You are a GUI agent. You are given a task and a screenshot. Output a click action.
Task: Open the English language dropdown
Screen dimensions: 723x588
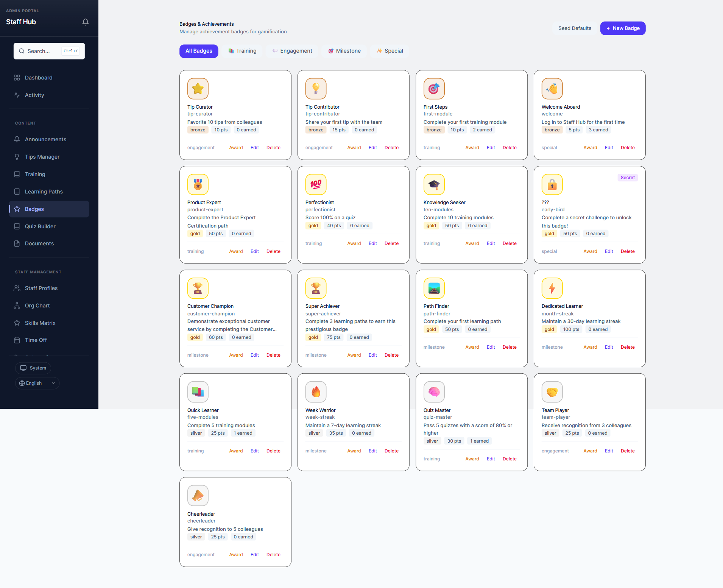point(37,383)
